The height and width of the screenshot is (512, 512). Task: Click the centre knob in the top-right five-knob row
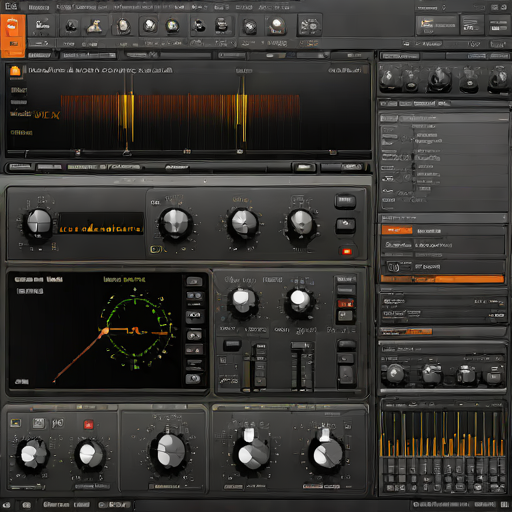439,79
